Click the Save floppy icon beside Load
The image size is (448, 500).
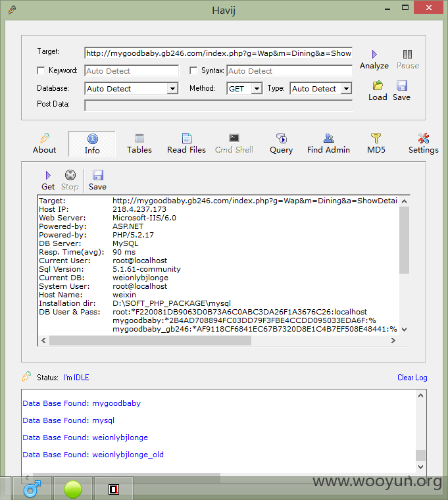coord(402,86)
